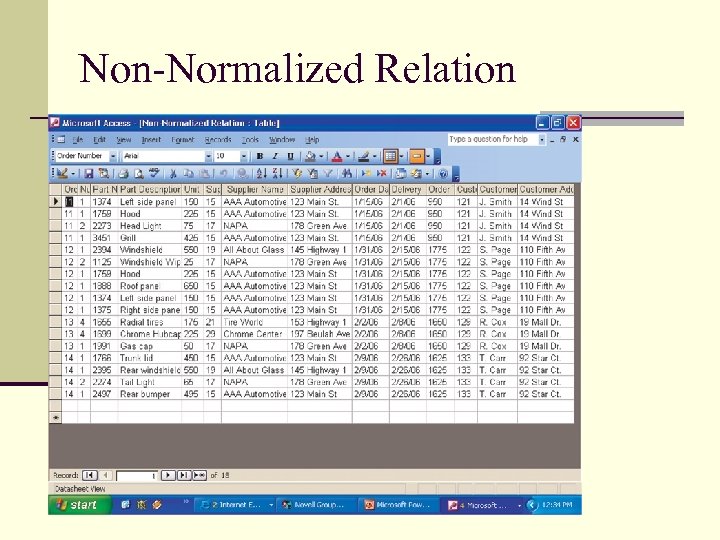
Task: Click the Paste clipboard icon
Action: pyautogui.click(x=204, y=174)
